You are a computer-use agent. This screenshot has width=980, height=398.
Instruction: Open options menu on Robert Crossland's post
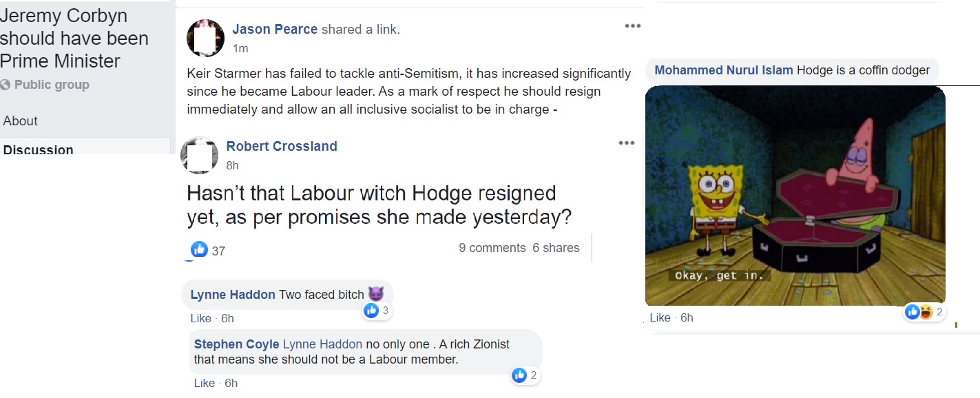tap(626, 143)
